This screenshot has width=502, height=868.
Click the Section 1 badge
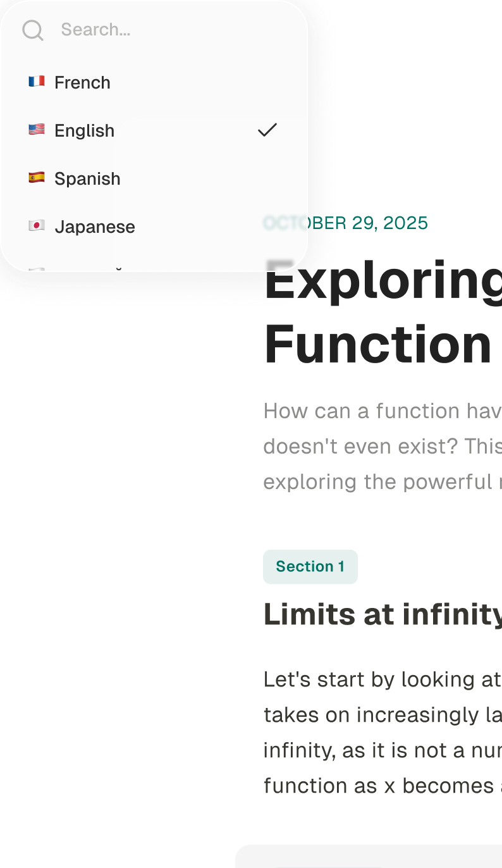[x=310, y=566]
